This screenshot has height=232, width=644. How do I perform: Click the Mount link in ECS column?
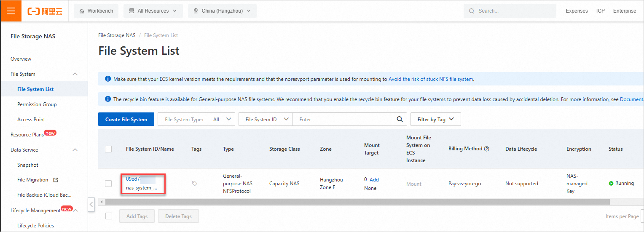coord(414,184)
